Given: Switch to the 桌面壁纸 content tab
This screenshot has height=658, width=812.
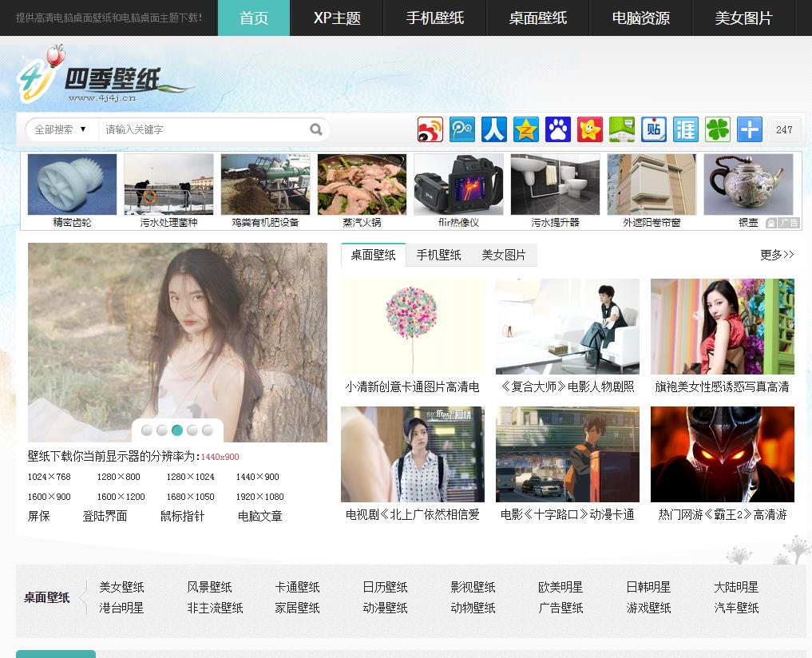Looking at the screenshot, I should click(x=374, y=255).
